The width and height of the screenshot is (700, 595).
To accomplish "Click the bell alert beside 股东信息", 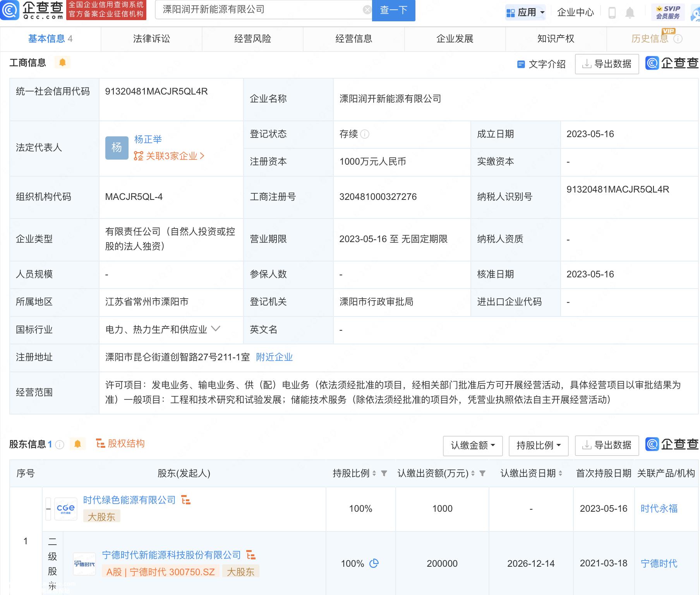I will (77, 444).
